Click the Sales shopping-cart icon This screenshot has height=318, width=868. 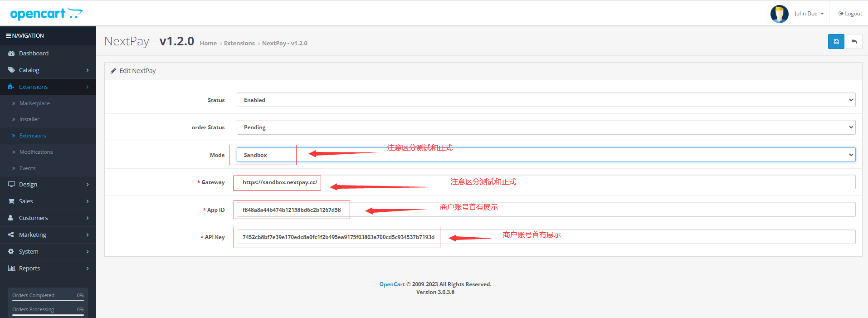click(11, 201)
